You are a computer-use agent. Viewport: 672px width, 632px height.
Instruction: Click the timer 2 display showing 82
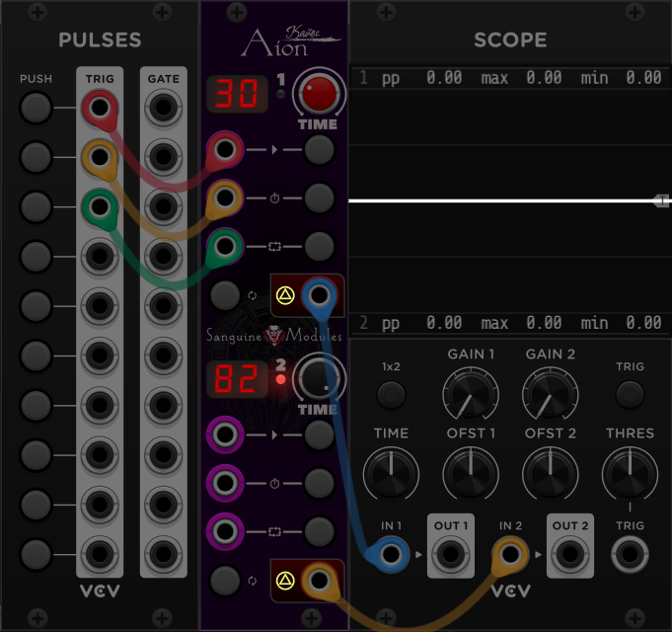pyautogui.click(x=237, y=378)
